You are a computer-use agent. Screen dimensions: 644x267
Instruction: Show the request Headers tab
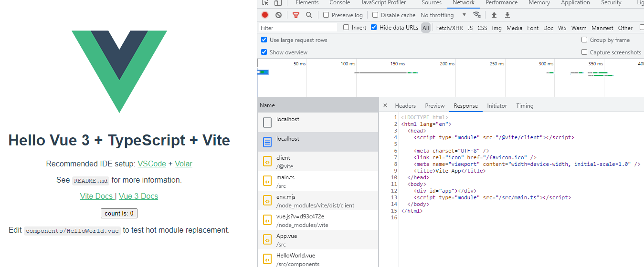point(405,106)
